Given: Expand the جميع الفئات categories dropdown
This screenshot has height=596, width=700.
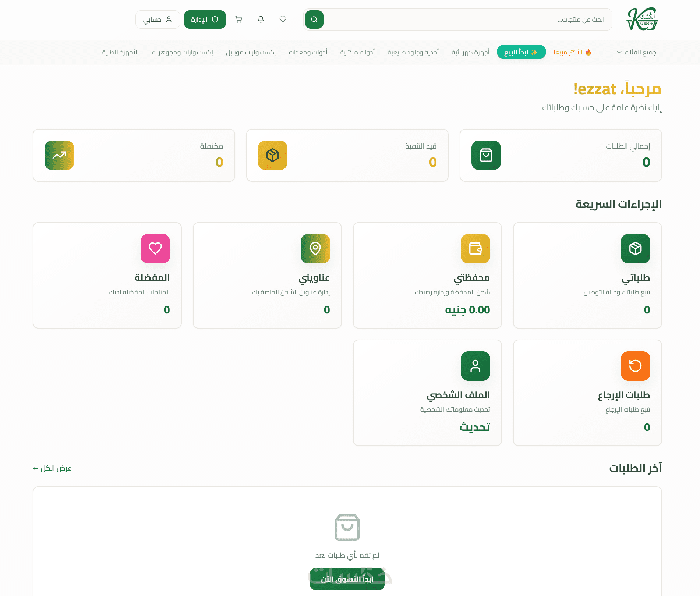Looking at the screenshot, I should [637, 52].
